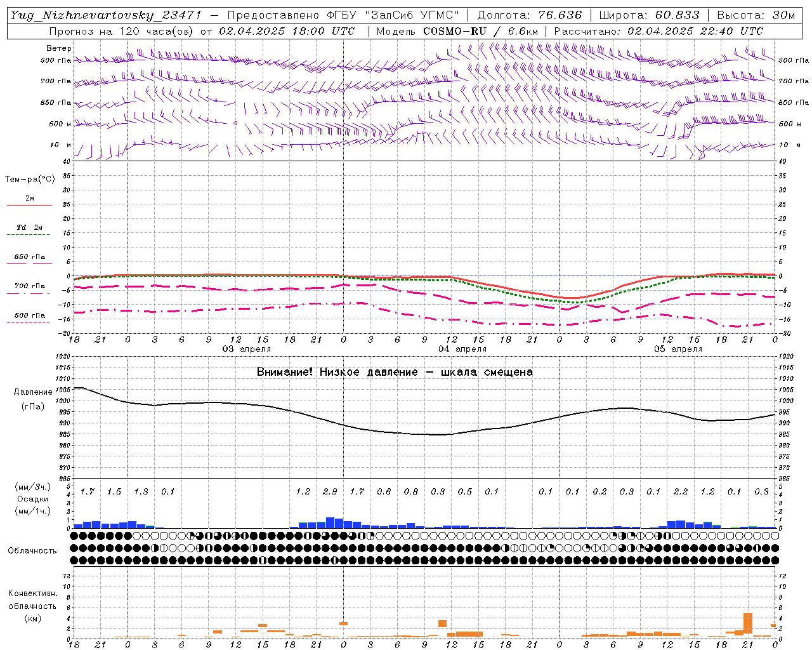
Task: Click the '03 апреля' date label
Action: point(246,349)
